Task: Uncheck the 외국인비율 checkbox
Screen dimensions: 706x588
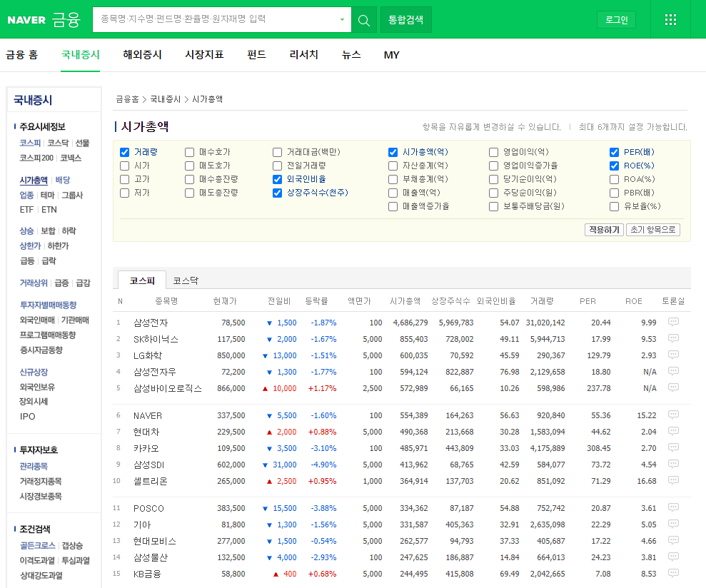Action: [x=278, y=179]
